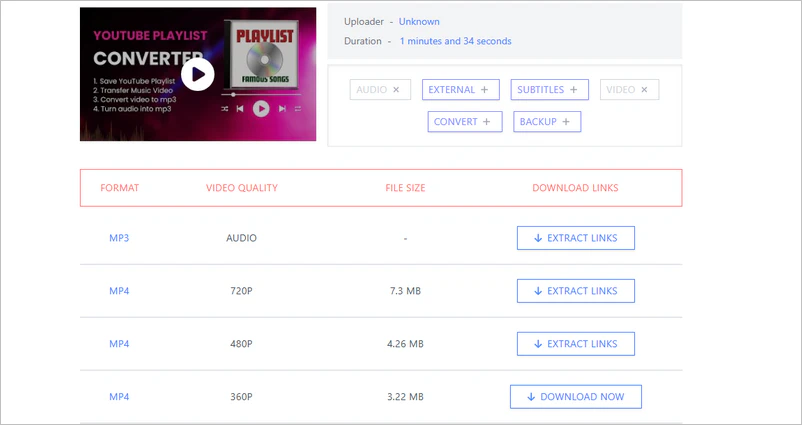Click the FORMAT column header
This screenshot has width=802, height=425.
pyautogui.click(x=119, y=188)
